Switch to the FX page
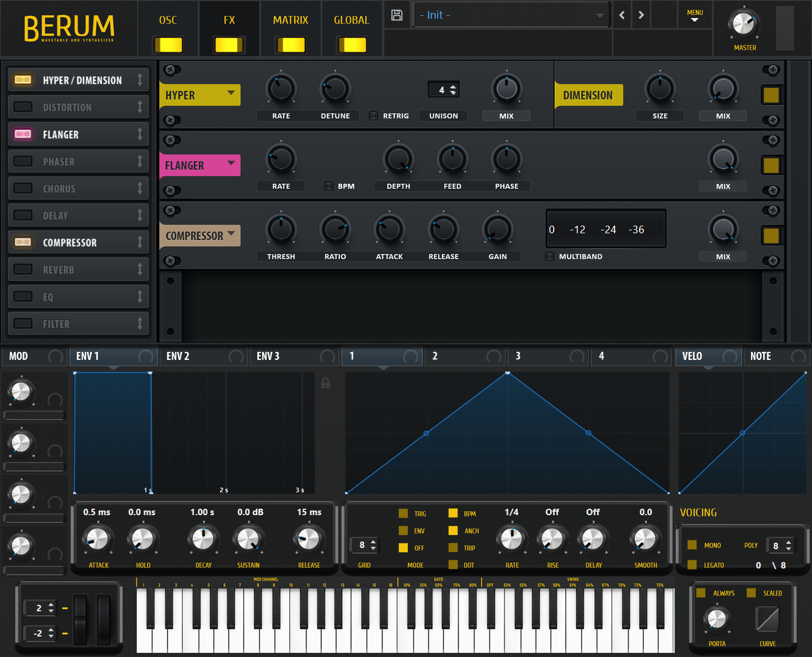Image resolution: width=812 pixels, height=657 pixels. (x=229, y=29)
